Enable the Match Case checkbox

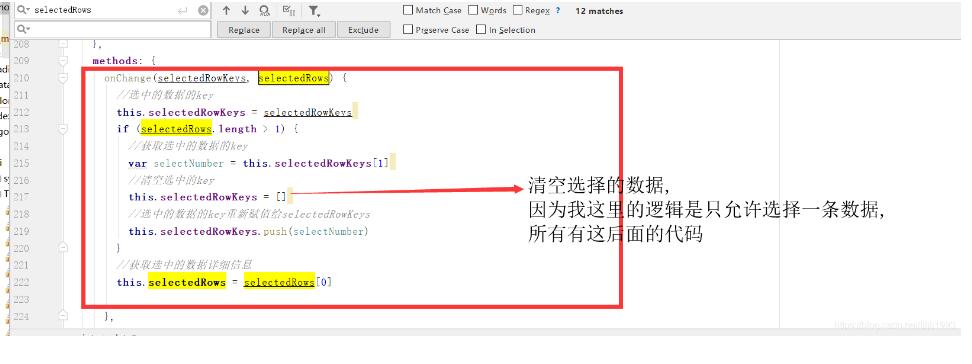coord(408,11)
